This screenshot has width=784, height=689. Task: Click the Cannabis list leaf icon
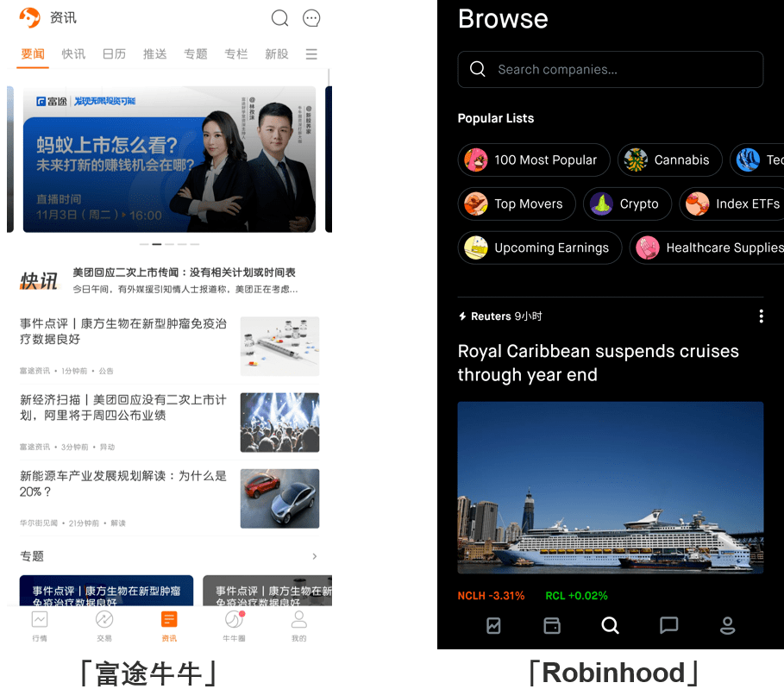tap(636, 160)
